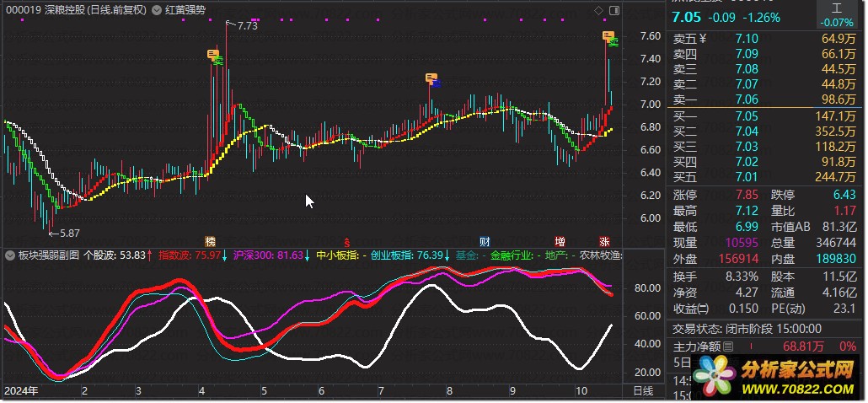Toggle the side panel layout icon
The height and width of the screenshot is (403, 868).
(614, 11)
